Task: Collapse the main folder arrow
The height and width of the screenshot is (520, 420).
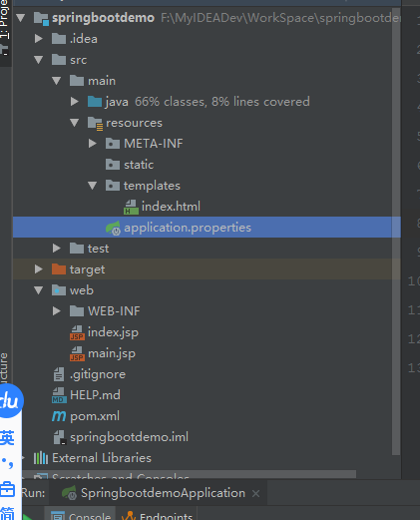Action: click(x=57, y=81)
